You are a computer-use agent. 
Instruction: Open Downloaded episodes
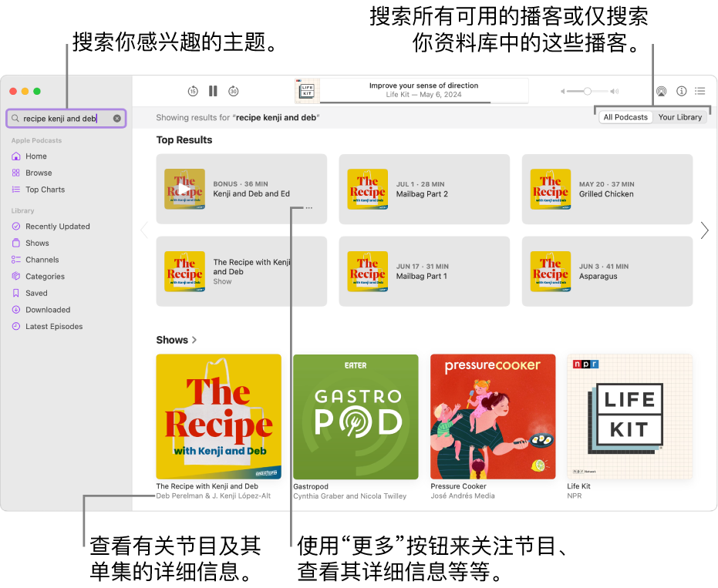(48, 310)
